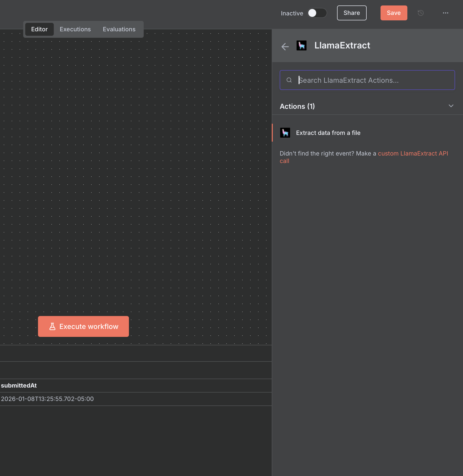
Task: Go back using the panel arrow
Action: [x=285, y=46]
